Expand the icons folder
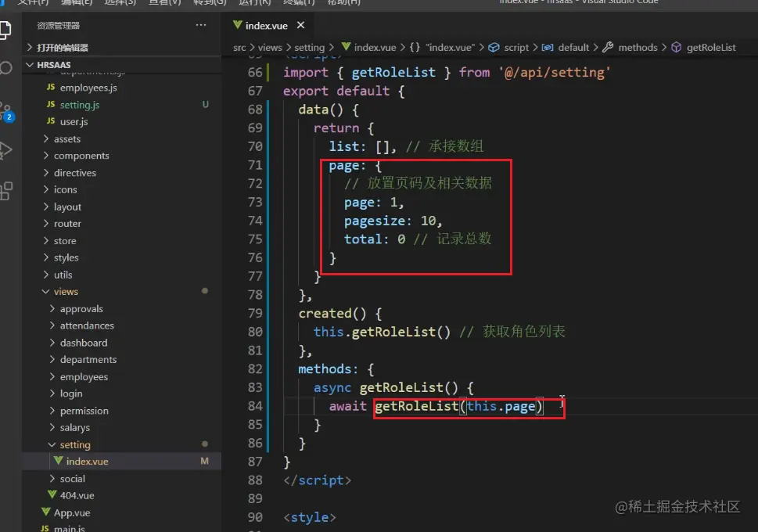Image resolution: width=758 pixels, height=532 pixels. coord(65,189)
